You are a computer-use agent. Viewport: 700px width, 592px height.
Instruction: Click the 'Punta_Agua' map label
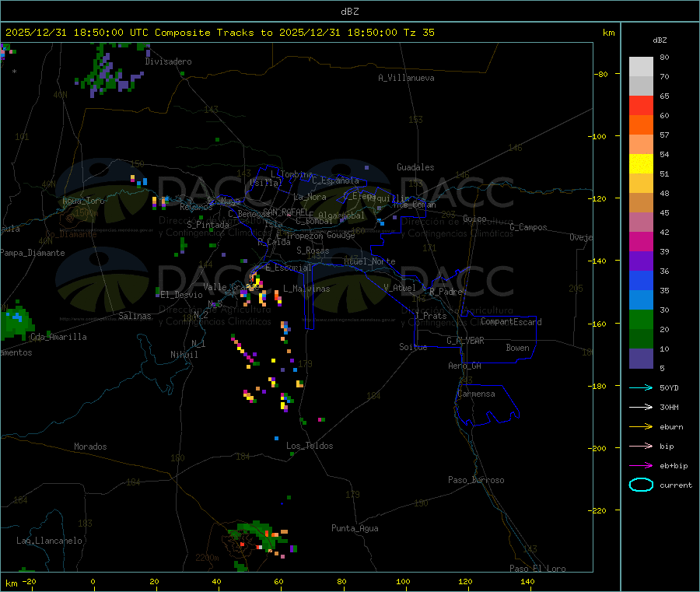click(x=355, y=528)
